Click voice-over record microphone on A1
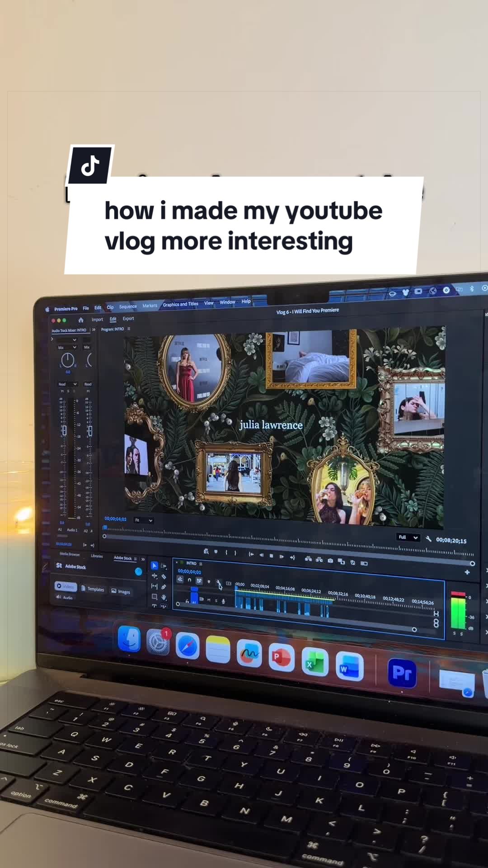This screenshot has width=488, height=868. point(223,601)
